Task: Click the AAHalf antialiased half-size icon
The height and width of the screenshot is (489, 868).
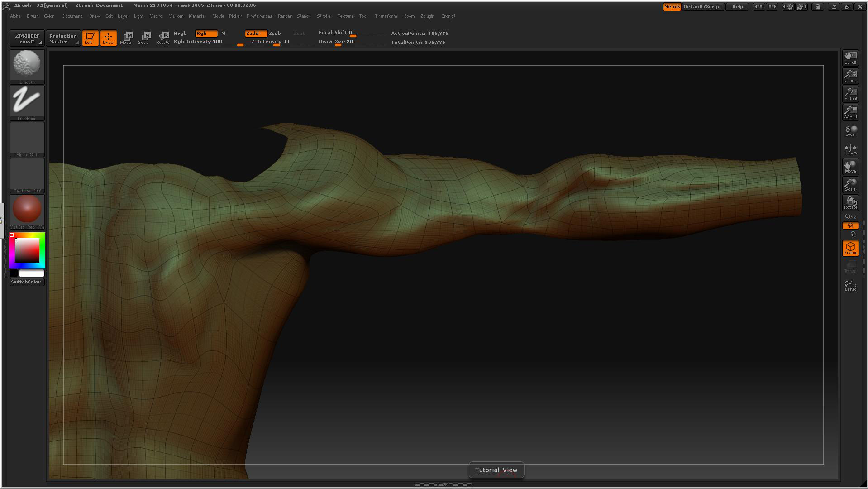Action: [x=850, y=112]
